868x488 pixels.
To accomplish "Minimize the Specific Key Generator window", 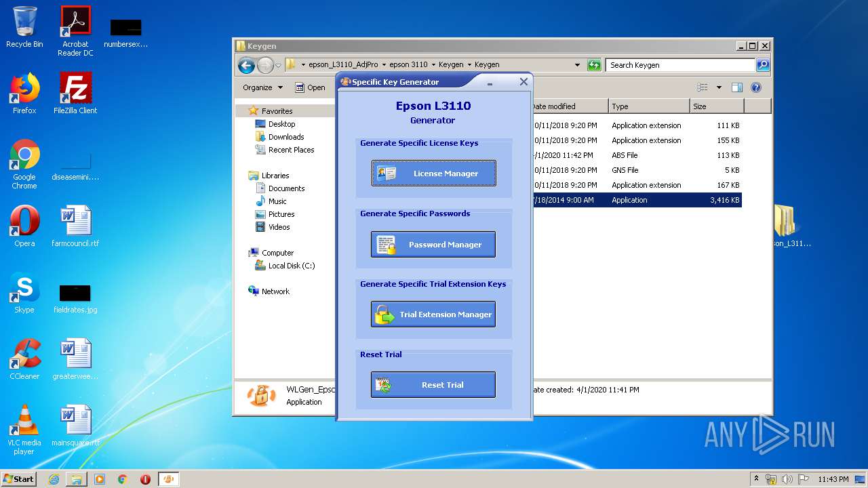I will 490,82.
